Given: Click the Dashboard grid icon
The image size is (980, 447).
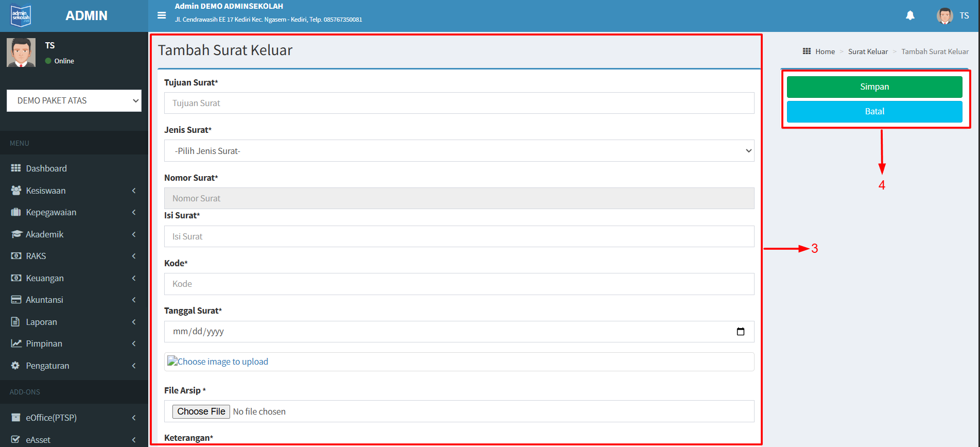Looking at the screenshot, I should coord(16,168).
